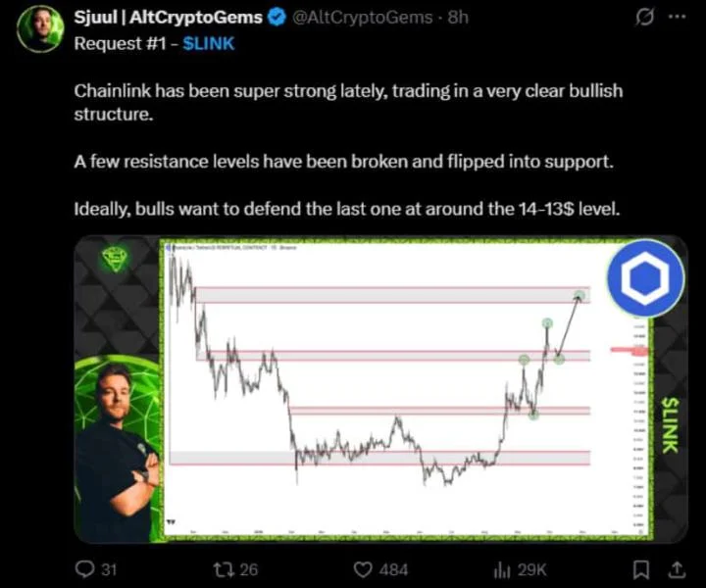Open the Sjuul | AltCryptoGems display name
Viewport: 706px width, 588px height.
[x=168, y=17]
